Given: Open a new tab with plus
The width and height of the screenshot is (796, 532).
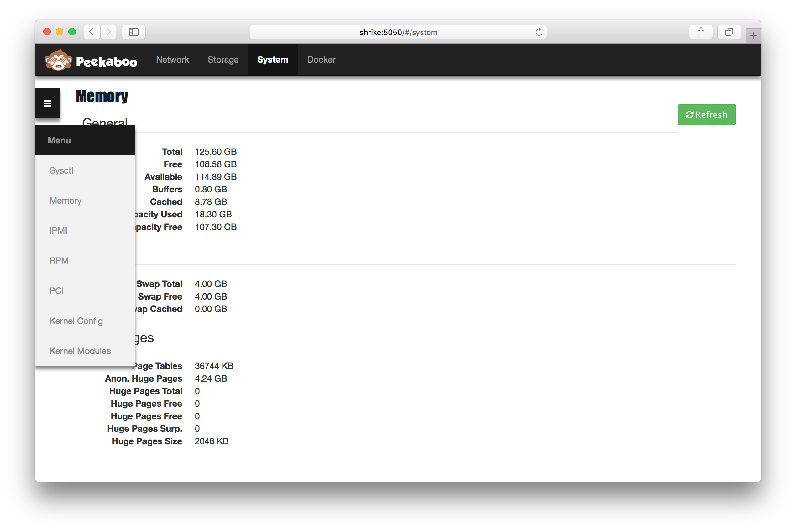Looking at the screenshot, I should [x=753, y=36].
